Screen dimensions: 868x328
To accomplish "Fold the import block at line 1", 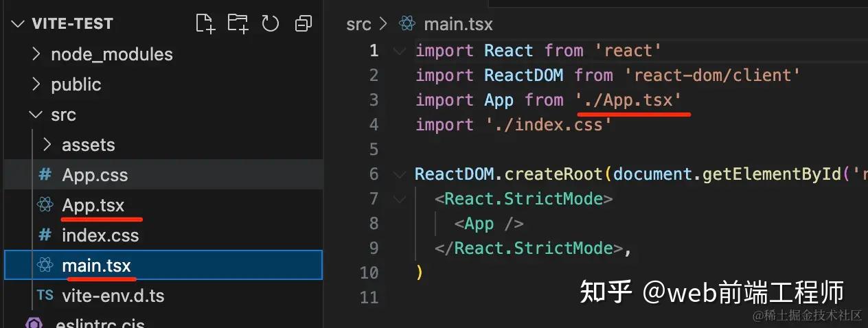I will [x=399, y=51].
